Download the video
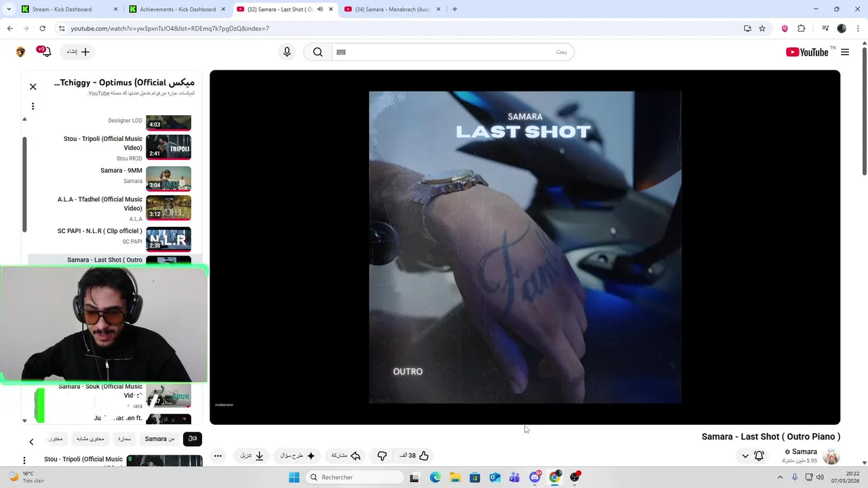The image size is (868, 488). pos(252,455)
